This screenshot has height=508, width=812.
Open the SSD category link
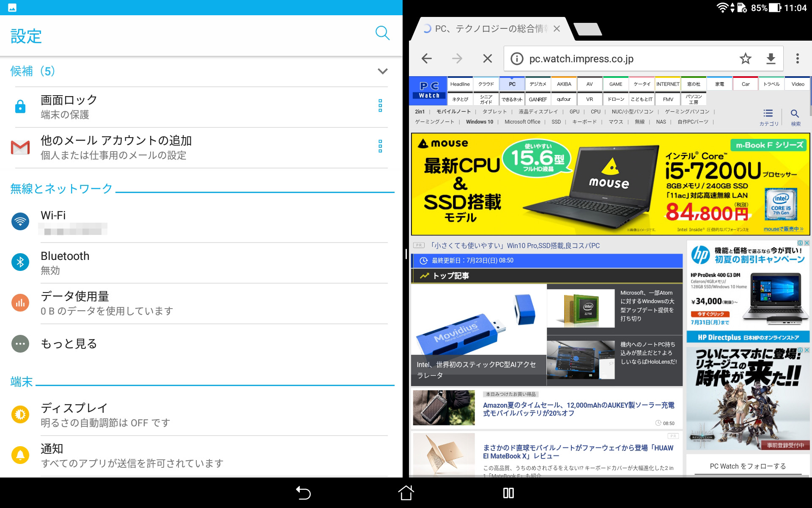(x=556, y=122)
